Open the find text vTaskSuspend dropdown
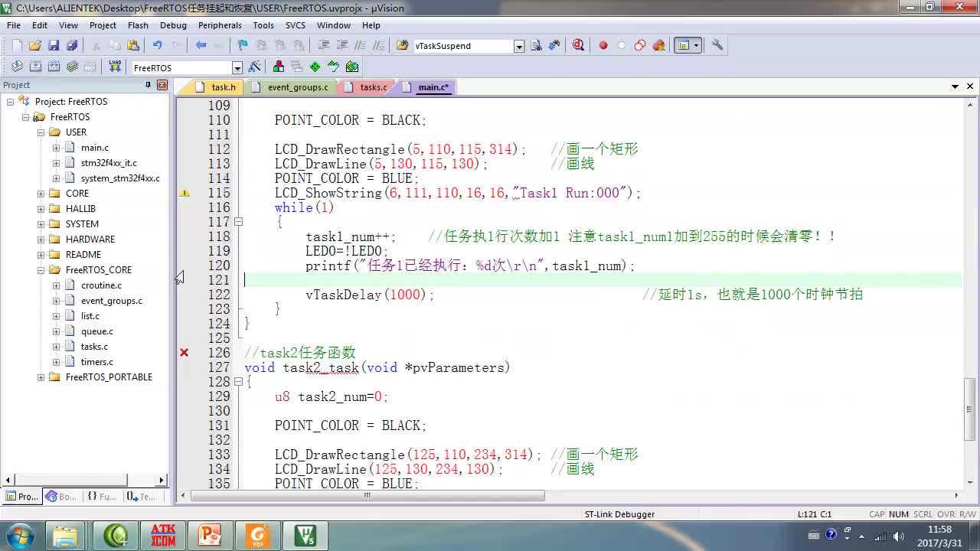 [518, 46]
